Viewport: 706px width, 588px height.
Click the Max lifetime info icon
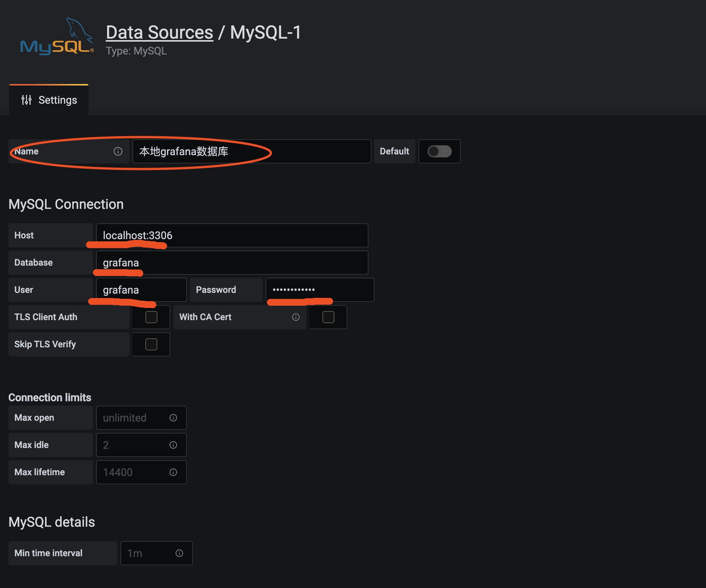coord(173,472)
